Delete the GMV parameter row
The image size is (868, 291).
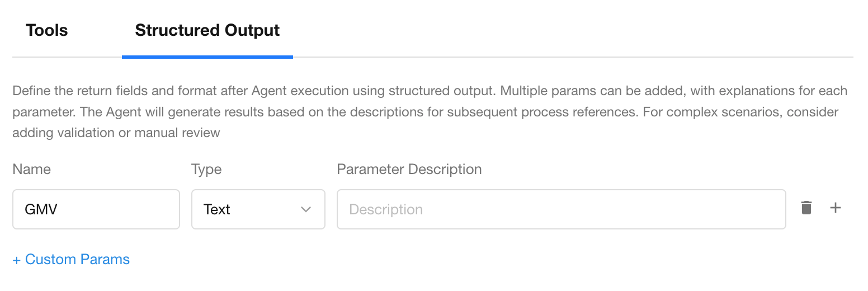click(x=806, y=208)
